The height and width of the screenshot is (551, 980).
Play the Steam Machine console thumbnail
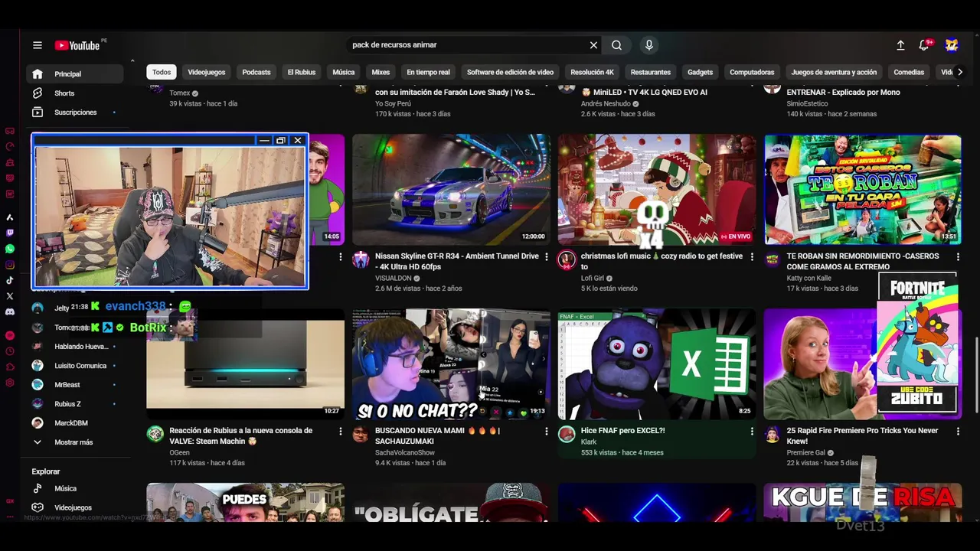coord(246,364)
